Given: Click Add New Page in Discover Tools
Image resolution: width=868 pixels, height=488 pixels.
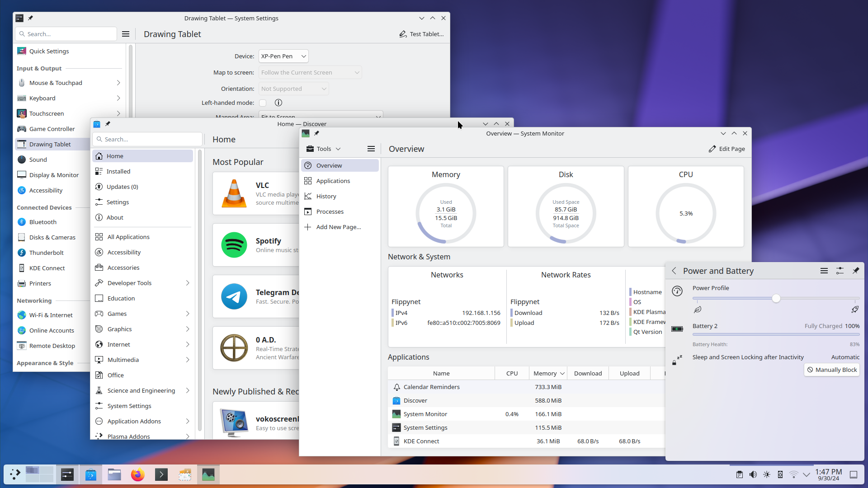Looking at the screenshot, I should tap(338, 227).
